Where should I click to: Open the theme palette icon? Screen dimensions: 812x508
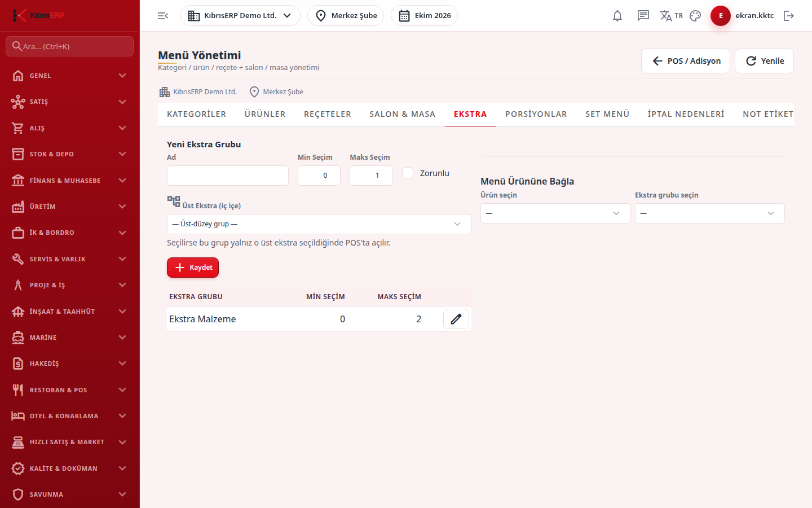point(695,16)
